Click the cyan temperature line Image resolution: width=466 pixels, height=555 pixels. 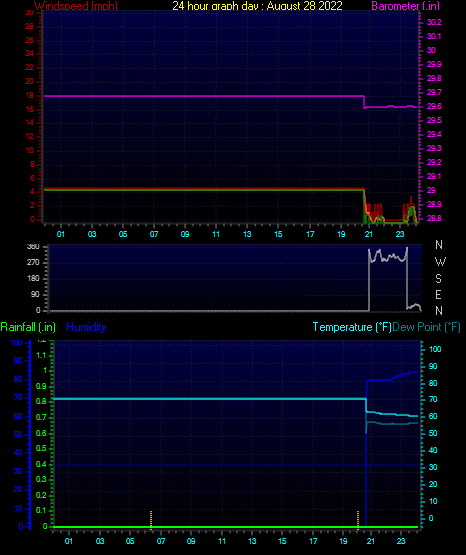[209, 399]
